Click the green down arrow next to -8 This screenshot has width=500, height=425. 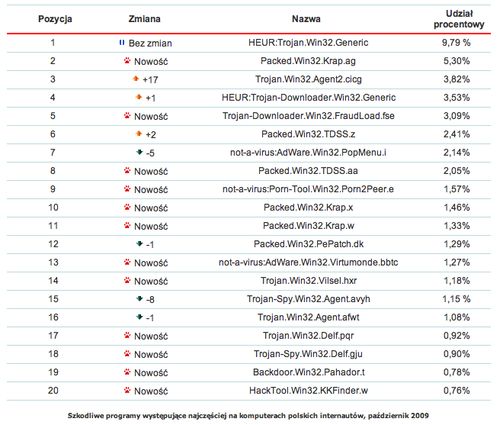(x=140, y=299)
